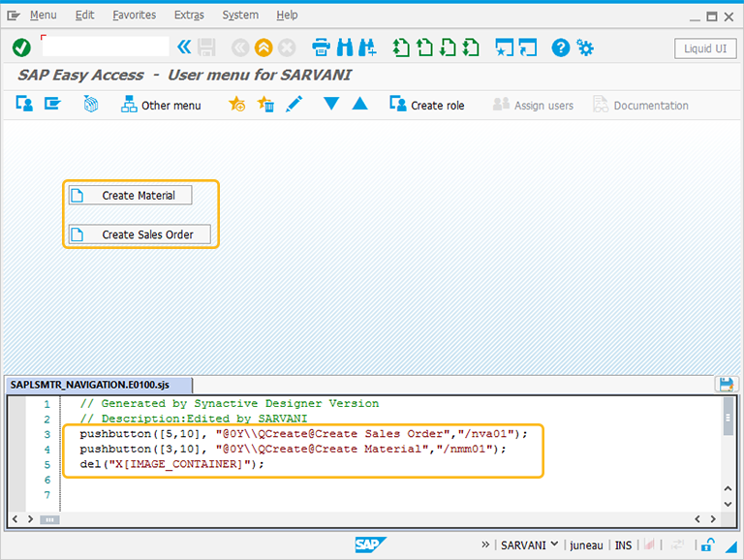
Task: Open the Favorites menu
Action: coord(135,16)
